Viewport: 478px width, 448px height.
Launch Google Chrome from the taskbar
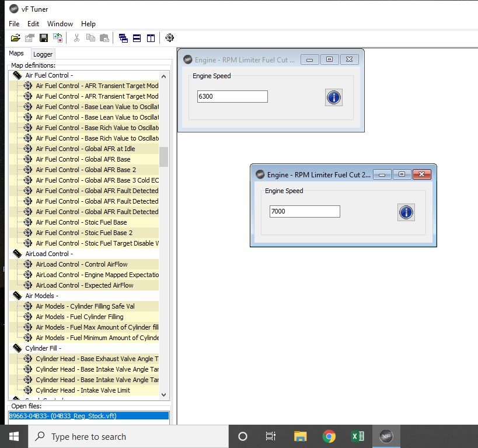329,436
